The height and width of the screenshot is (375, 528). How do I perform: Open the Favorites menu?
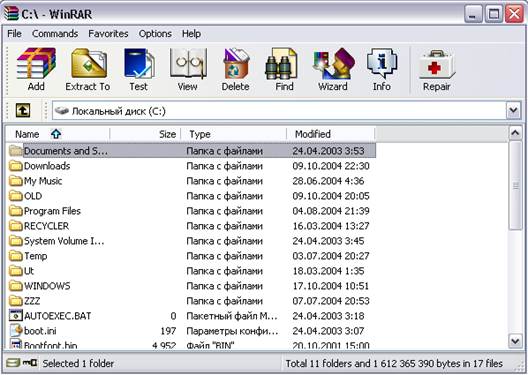coord(108,34)
